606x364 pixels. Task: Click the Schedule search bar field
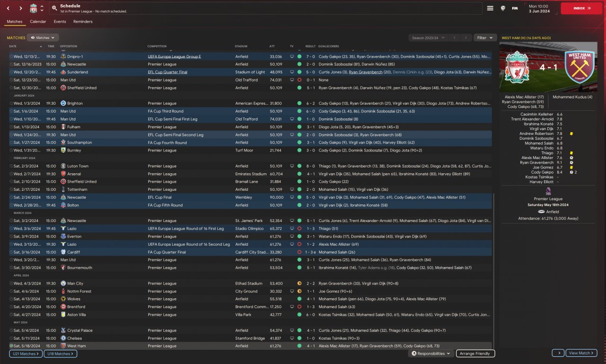pyautogui.click(x=265, y=9)
